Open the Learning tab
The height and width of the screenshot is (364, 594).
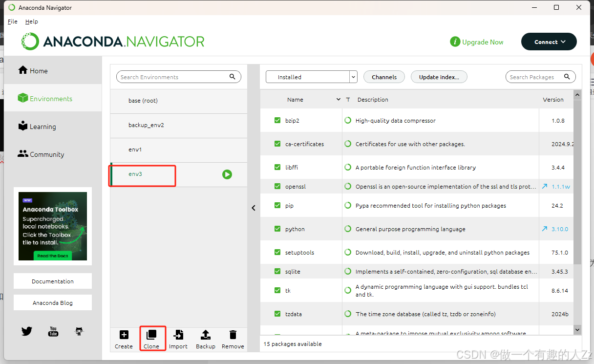click(x=53, y=126)
